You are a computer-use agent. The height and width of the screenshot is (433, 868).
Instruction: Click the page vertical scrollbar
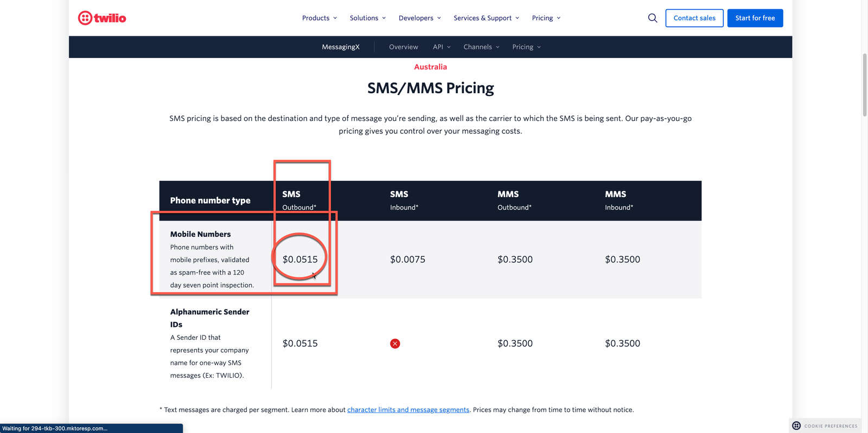pyautogui.click(x=864, y=85)
